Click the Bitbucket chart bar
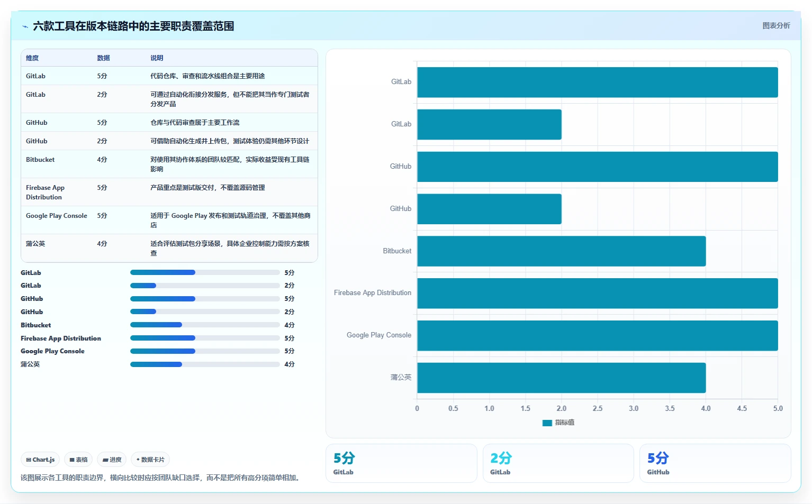The height and width of the screenshot is (504, 812). pyautogui.click(x=562, y=251)
